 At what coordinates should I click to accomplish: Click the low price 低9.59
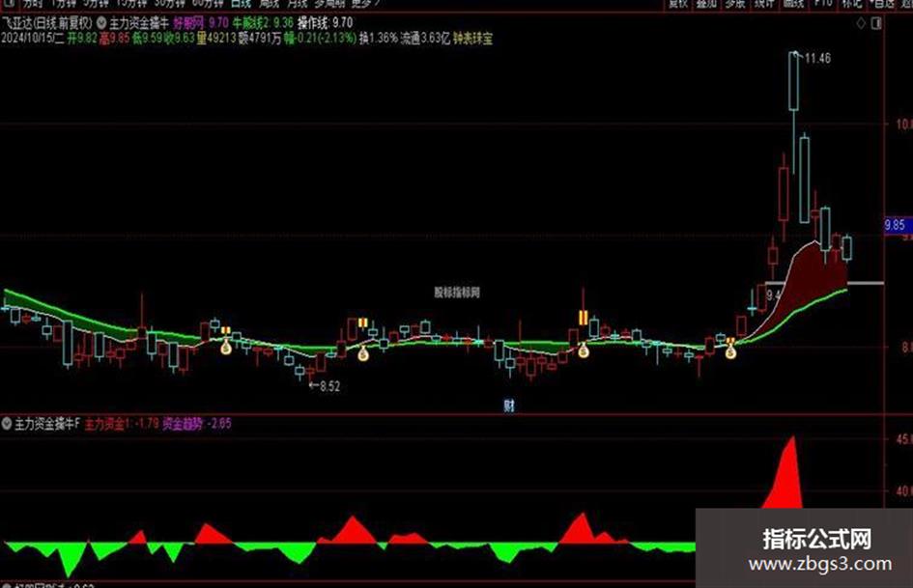[x=147, y=39]
